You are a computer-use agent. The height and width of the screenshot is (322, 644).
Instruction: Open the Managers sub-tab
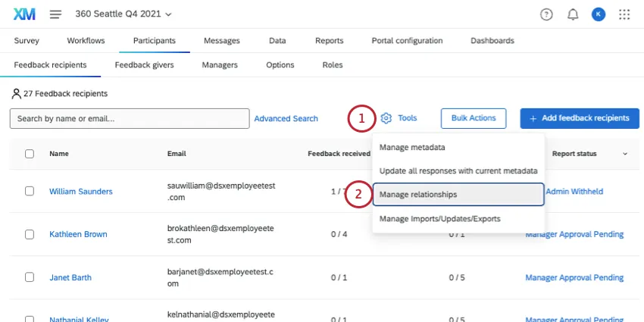point(220,65)
